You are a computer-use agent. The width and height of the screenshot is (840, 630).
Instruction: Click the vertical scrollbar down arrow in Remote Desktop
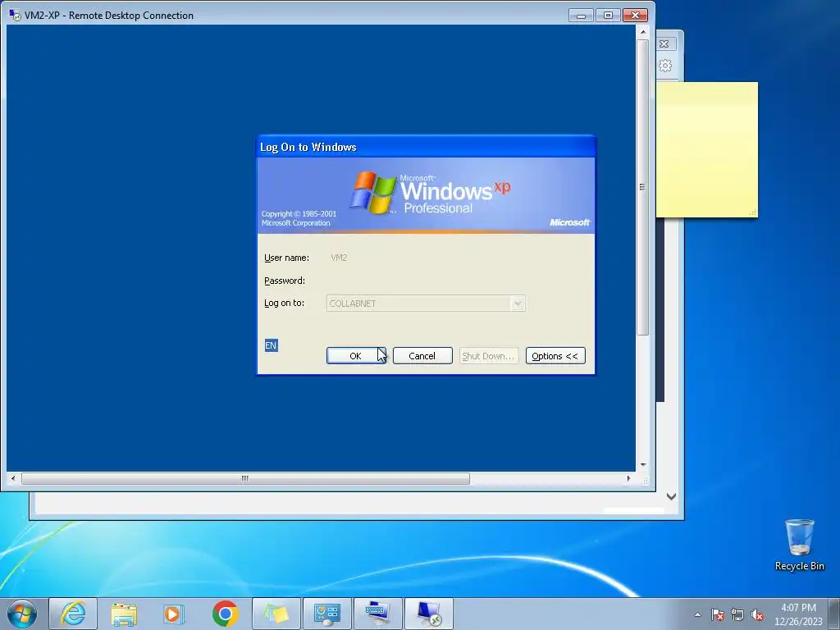pyautogui.click(x=643, y=464)
